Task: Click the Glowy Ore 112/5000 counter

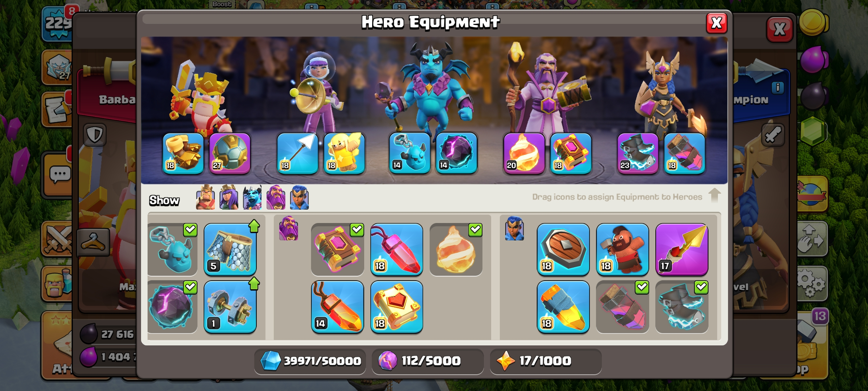Action: point(428,361)
